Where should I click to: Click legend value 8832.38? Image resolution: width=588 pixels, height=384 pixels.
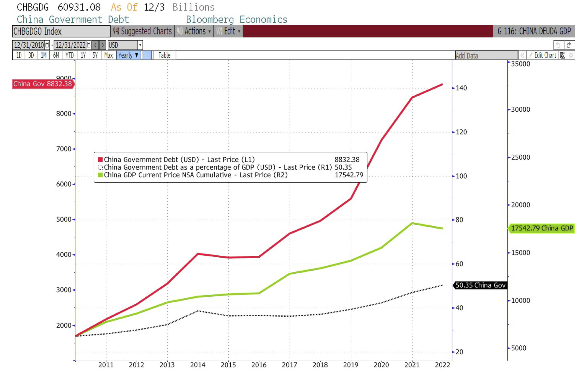click(347, 160)
